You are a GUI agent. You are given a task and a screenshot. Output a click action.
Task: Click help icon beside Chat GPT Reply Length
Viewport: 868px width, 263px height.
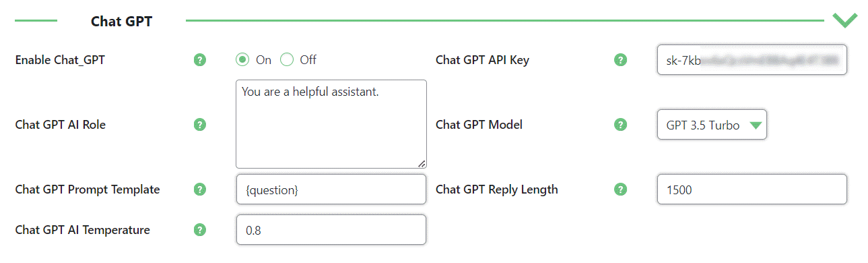pyautogui.click(x=621, y=189)
